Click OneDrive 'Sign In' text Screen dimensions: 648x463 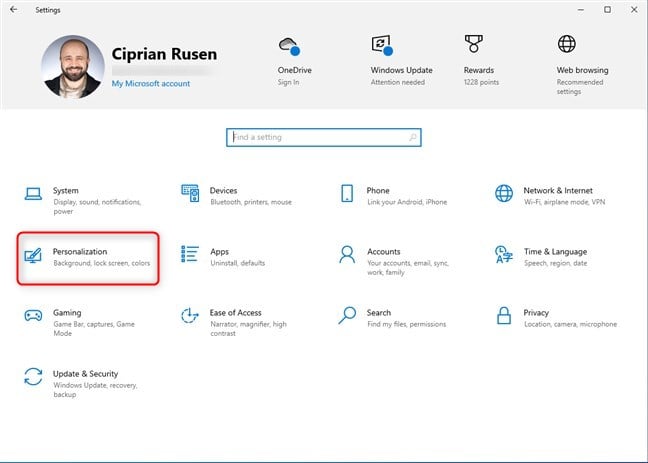[x=288, y=82]
